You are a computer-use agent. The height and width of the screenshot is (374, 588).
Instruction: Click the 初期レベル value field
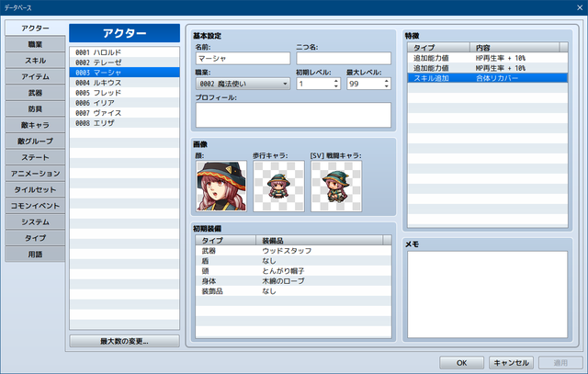click(314, 84)
